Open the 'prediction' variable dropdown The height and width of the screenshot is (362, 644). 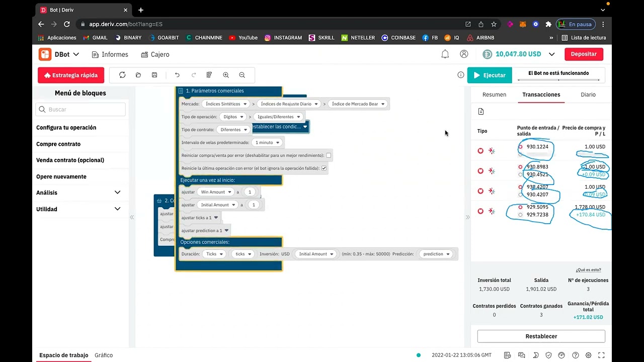tap(436, 254)
